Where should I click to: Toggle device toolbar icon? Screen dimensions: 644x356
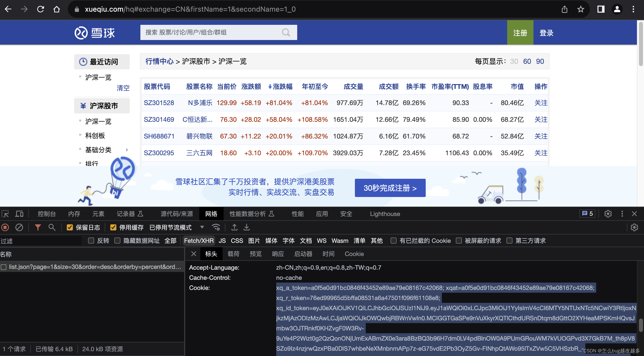tap(19, 214)
